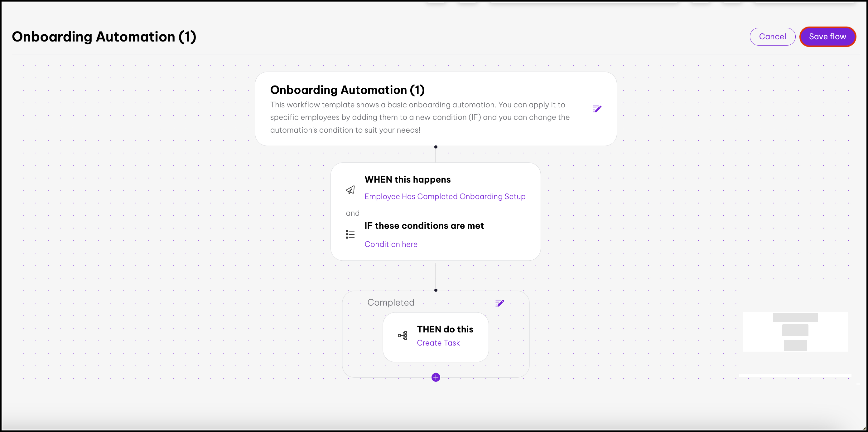
Task: Click the hierarchy icon beside THEN do this
Action: pos(402,336)
